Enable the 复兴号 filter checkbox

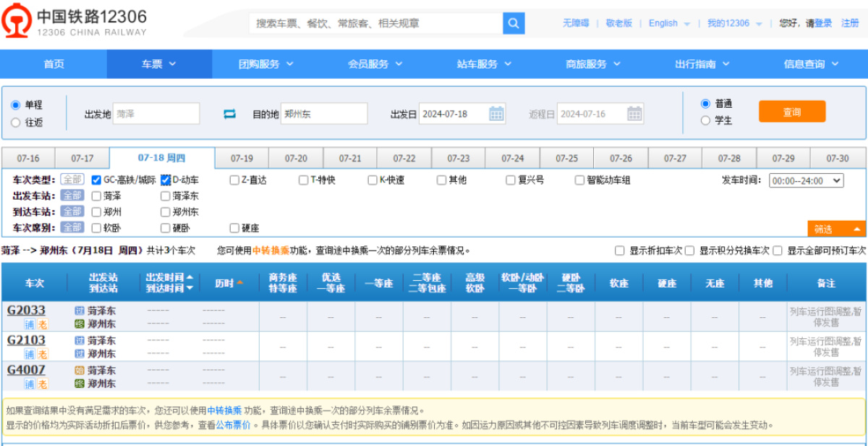pyautogui.click(x=511, y=180)
